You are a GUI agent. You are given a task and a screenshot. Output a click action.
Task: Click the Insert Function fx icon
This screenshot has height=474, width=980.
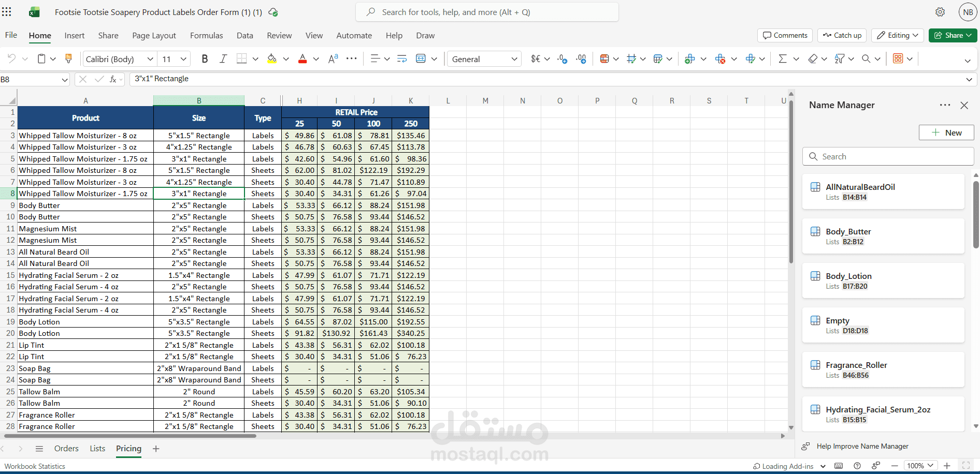[113, 79]
